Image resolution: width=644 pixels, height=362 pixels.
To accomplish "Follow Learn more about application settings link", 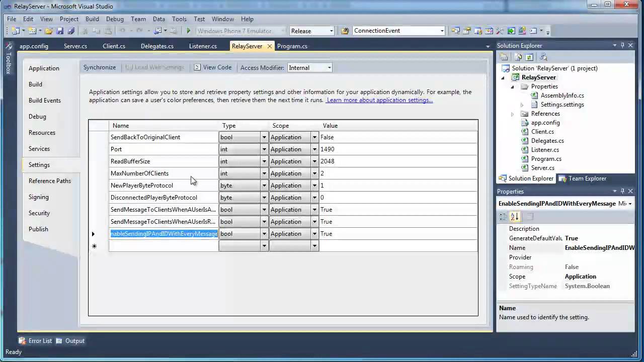I will [x=380, y=100].
